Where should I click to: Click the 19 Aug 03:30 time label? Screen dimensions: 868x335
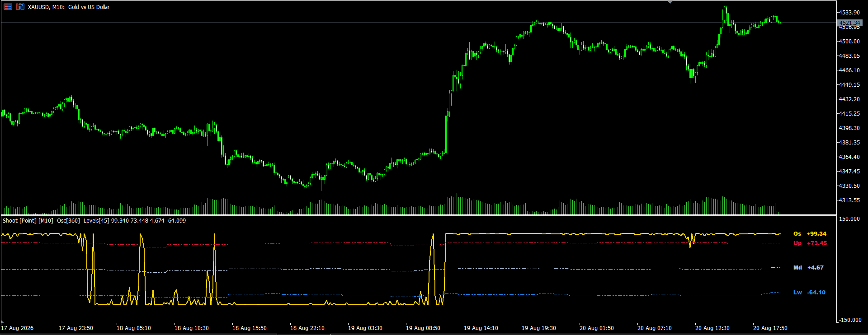click(365, 328)
